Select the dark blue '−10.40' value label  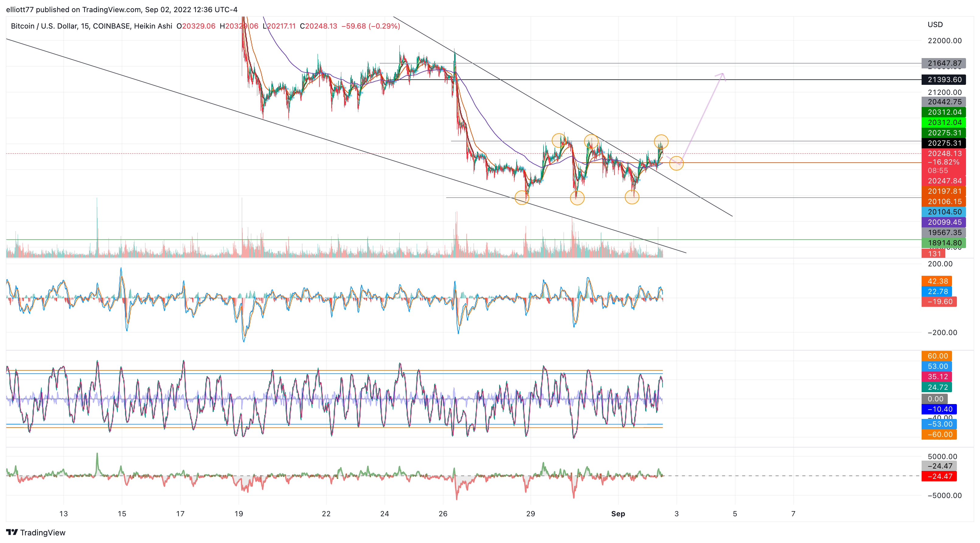939,409
